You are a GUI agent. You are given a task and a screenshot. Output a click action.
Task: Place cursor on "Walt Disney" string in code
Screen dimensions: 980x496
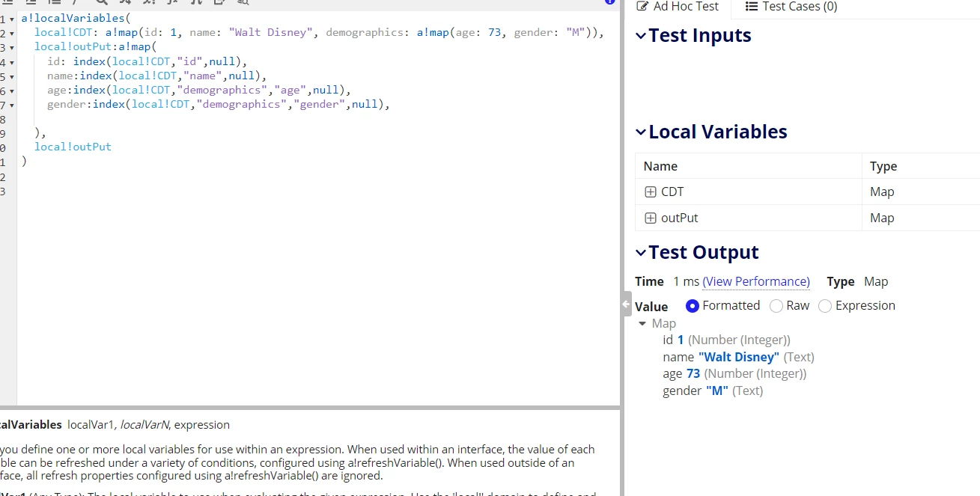[x=271, y=33]
